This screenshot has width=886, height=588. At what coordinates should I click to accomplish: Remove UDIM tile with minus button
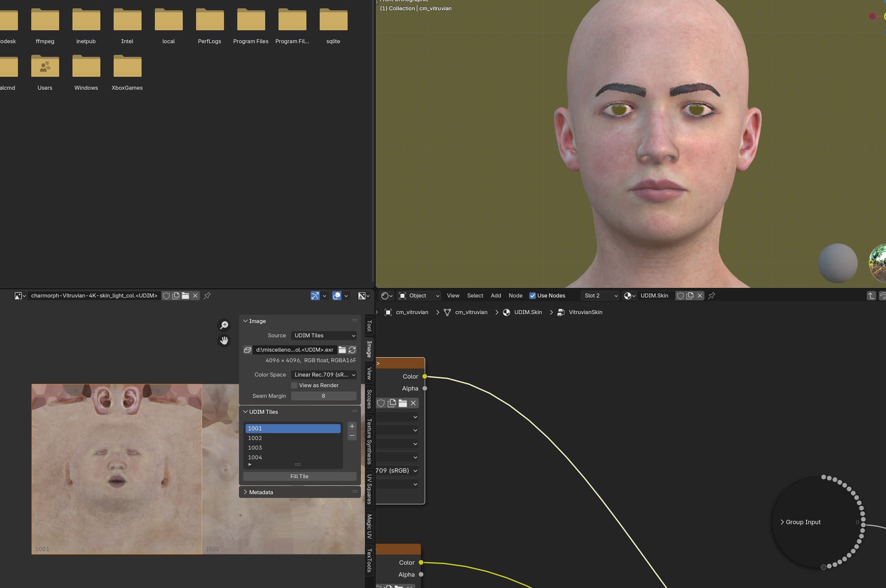[x=352, y=436]
